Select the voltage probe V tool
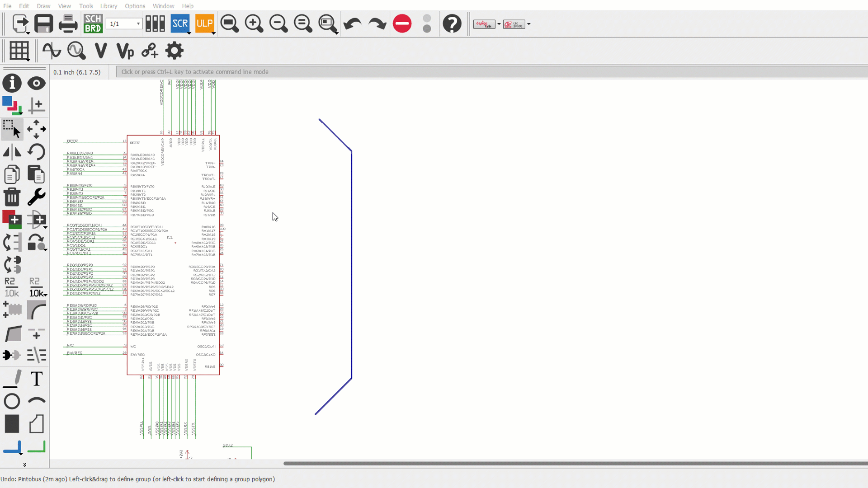This screenshot has height=488, width=868. click(x=101, y=51)
